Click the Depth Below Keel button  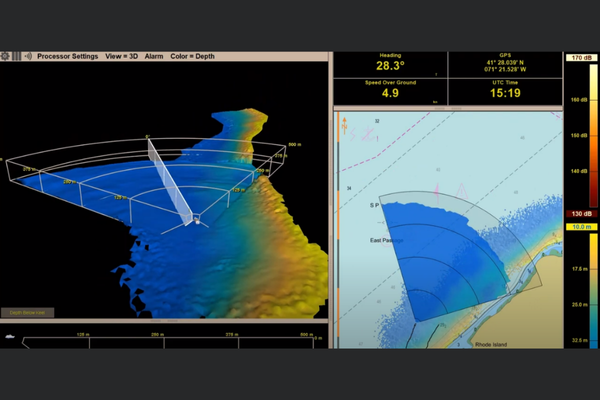28,313
